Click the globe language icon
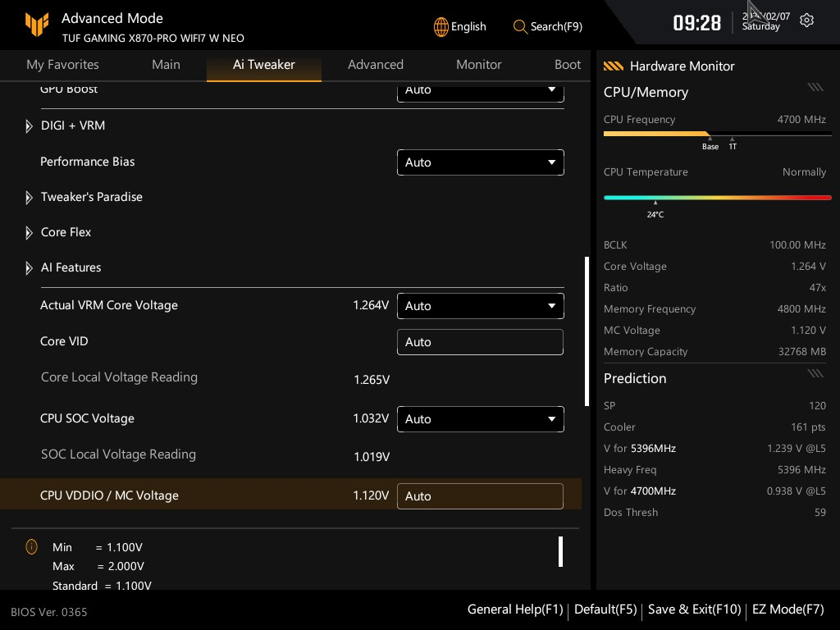 (441, 26)
